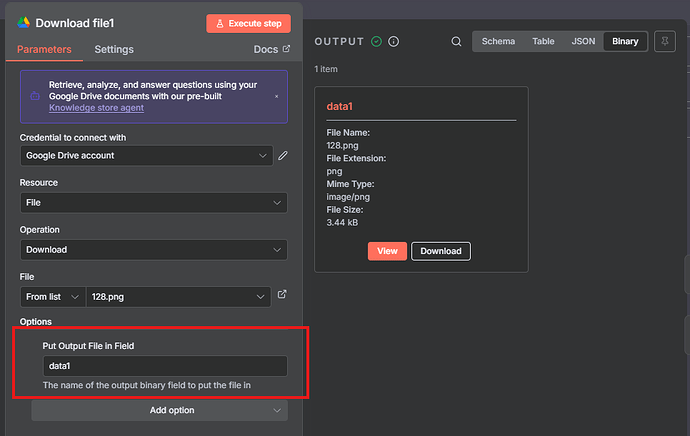Switch output view to Schema
This screenshot has width=690, height=436.
tap(498, 42)
